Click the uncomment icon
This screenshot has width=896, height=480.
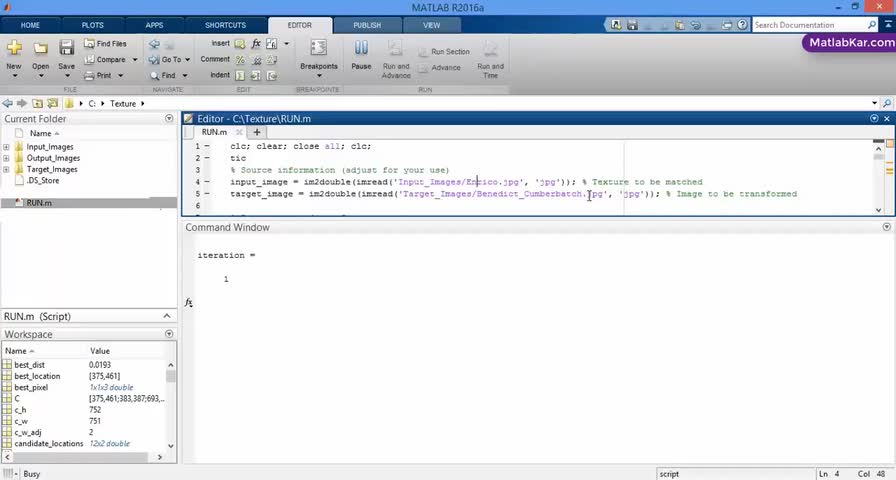point(257,60)
